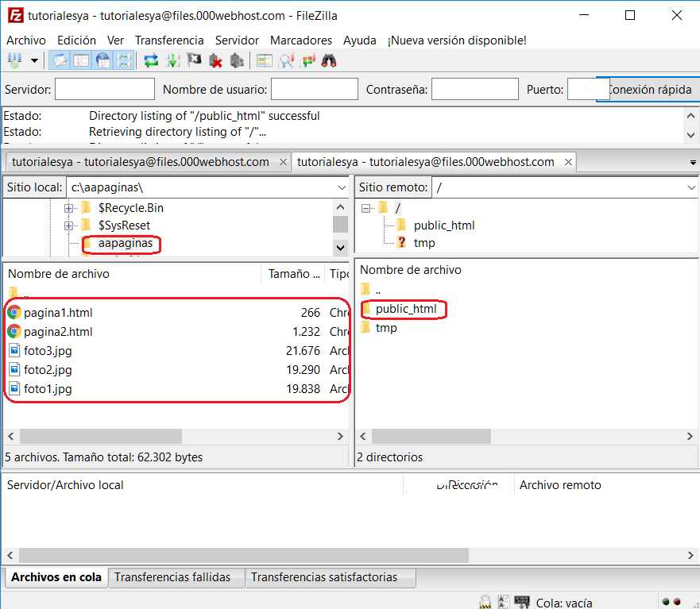700x609 pixels.
Task: Open the Sitio remoto path dropdown
Action: [x=691, y=187]
